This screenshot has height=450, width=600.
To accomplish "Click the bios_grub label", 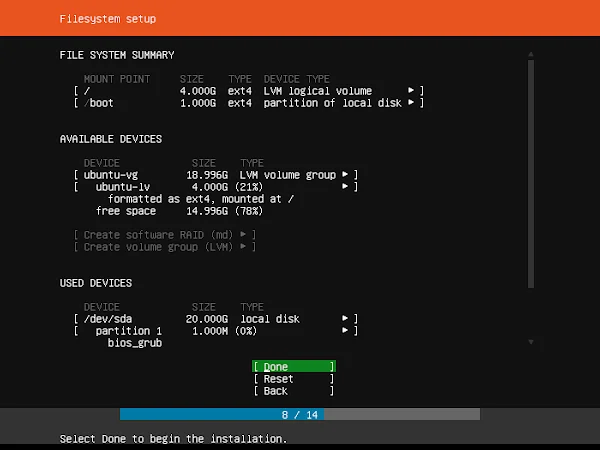I will coord(135,343).
